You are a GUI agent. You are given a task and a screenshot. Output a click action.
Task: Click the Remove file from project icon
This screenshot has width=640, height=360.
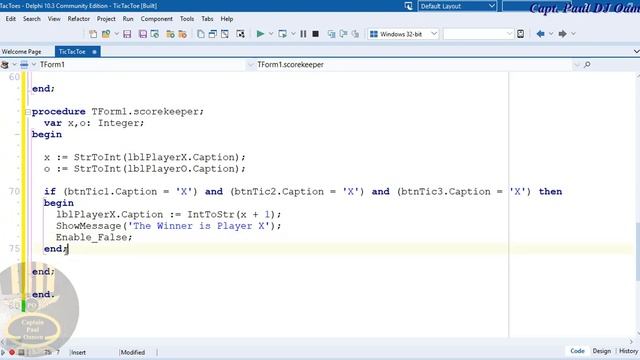[x=182, y=34]
